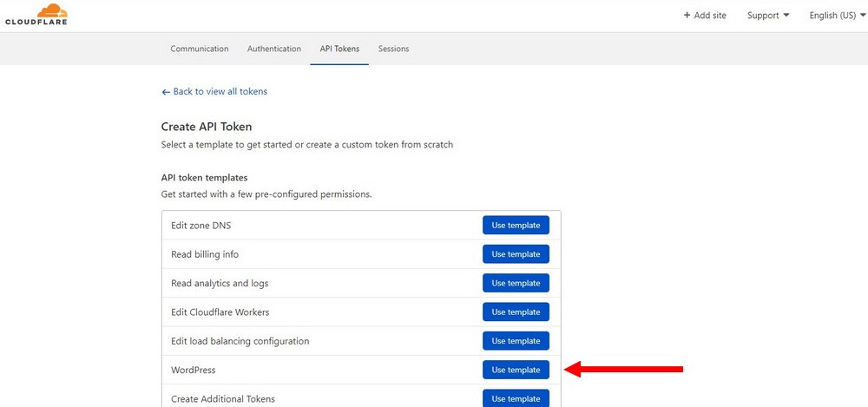
Task: Open the Sessions tab
Action: [x=393, y=49]
